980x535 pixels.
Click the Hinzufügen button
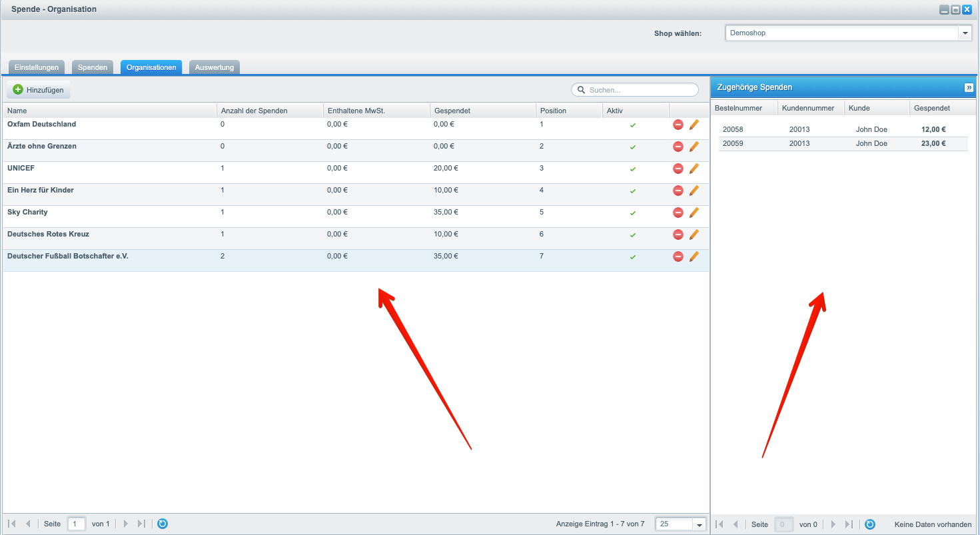[38, 89]
